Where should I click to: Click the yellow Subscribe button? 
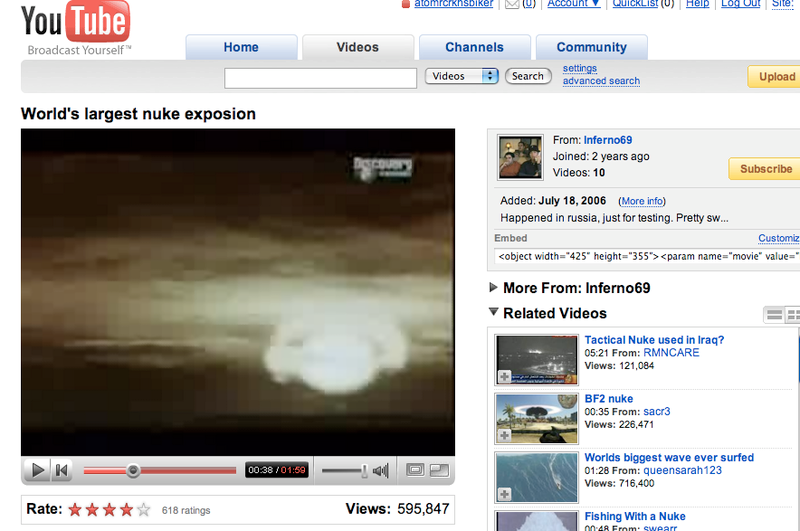click(765, 169)
